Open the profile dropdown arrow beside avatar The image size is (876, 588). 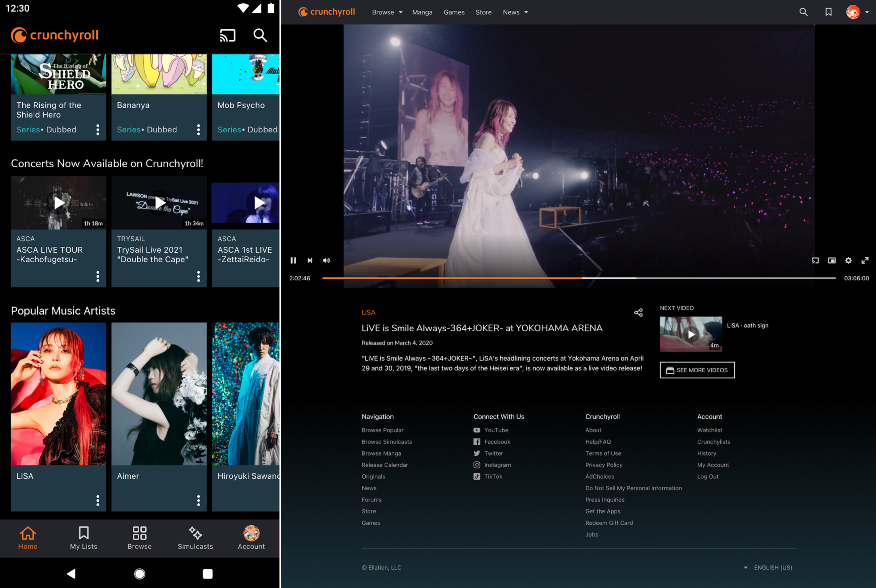pyautogui.click(x=867, y=12)
